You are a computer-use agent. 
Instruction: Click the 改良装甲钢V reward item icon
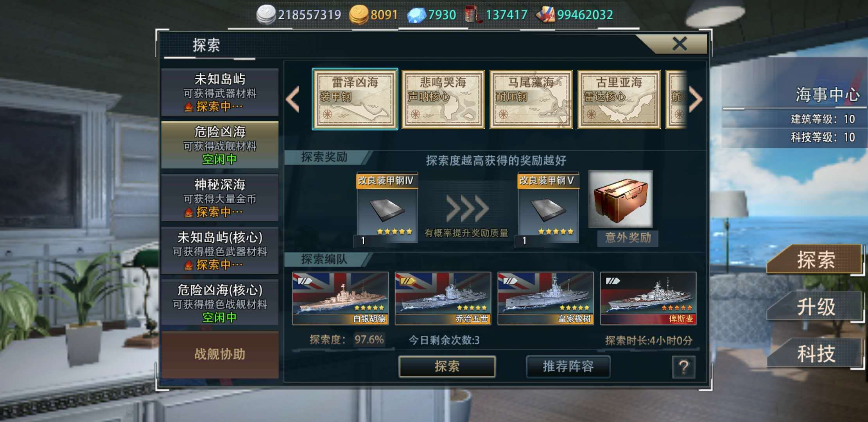(x=548, y=208)
